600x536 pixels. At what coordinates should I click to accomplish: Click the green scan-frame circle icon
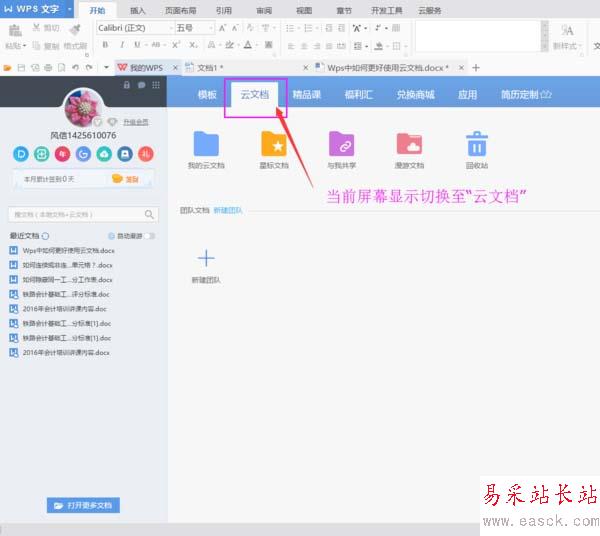click(x=41, y=154)
